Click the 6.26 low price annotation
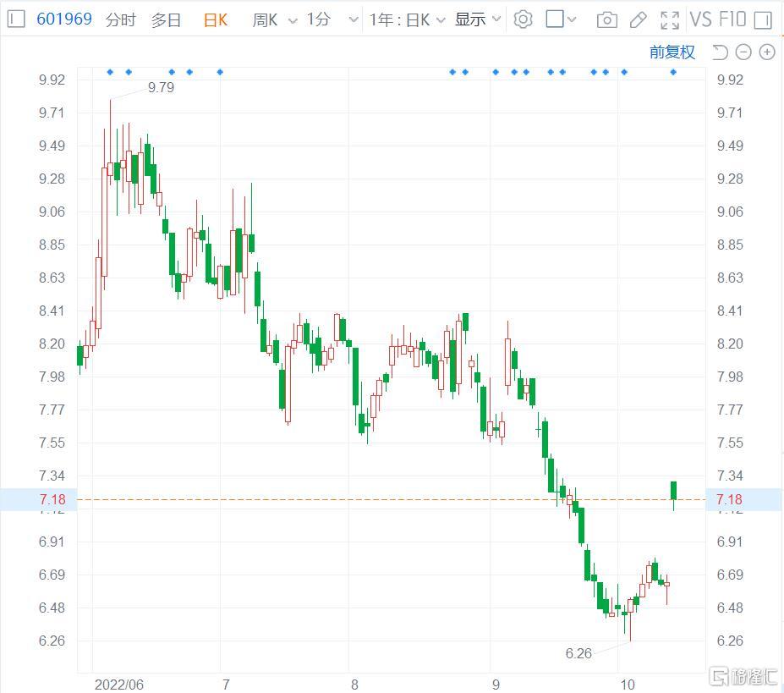 578,653
